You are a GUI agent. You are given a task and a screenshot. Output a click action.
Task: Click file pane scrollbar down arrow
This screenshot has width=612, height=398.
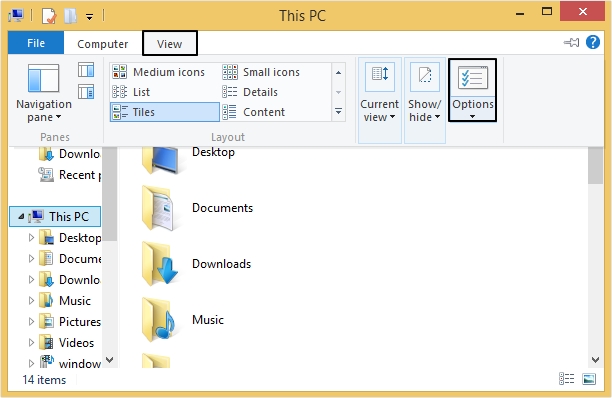coord(595,360)
